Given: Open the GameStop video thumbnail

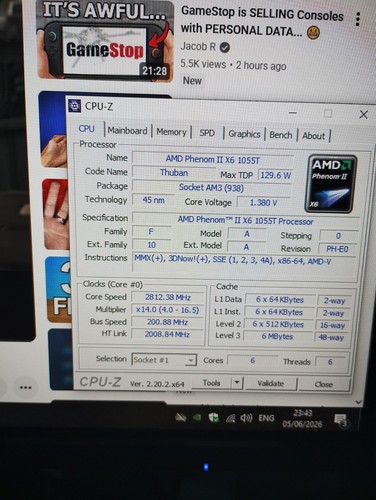Looking at the screenshot, I should click(105, 40).
